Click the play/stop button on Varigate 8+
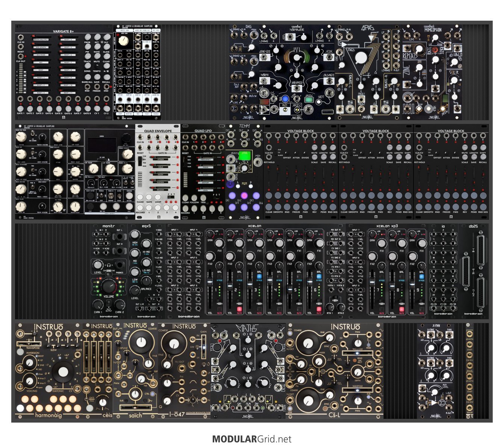This screenshot has height=447, width=504. tap(106, 65)
